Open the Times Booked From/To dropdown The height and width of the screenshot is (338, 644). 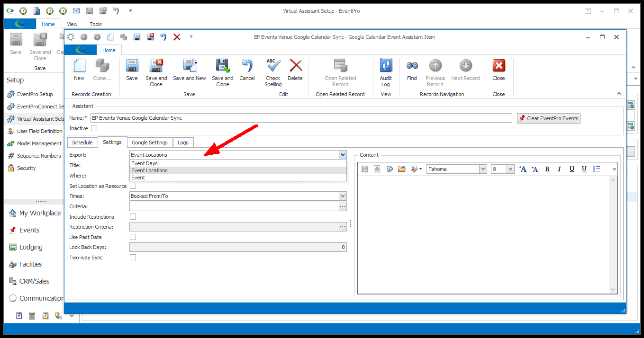(x=343, y=196)
